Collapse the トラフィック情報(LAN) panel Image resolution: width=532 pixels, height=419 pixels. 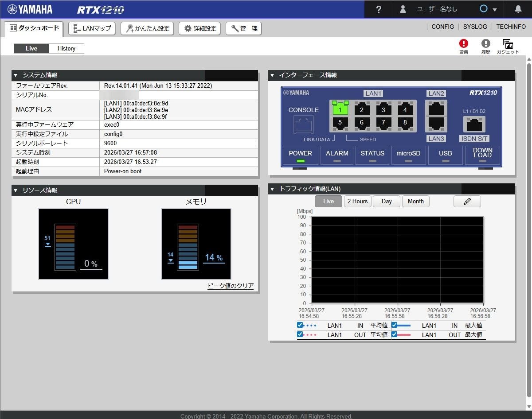click(x=272, y=189)
